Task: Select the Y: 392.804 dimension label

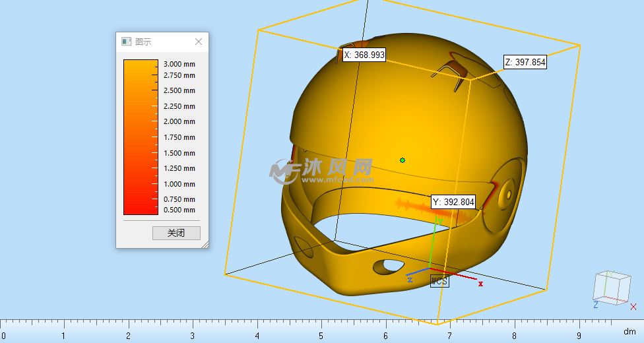Action: coord(453,202)
